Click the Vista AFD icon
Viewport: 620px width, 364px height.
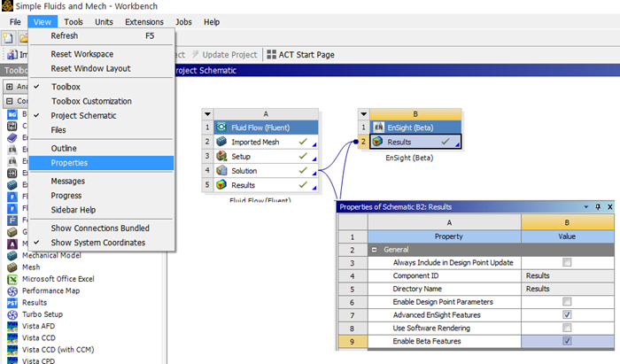(12, 327)
